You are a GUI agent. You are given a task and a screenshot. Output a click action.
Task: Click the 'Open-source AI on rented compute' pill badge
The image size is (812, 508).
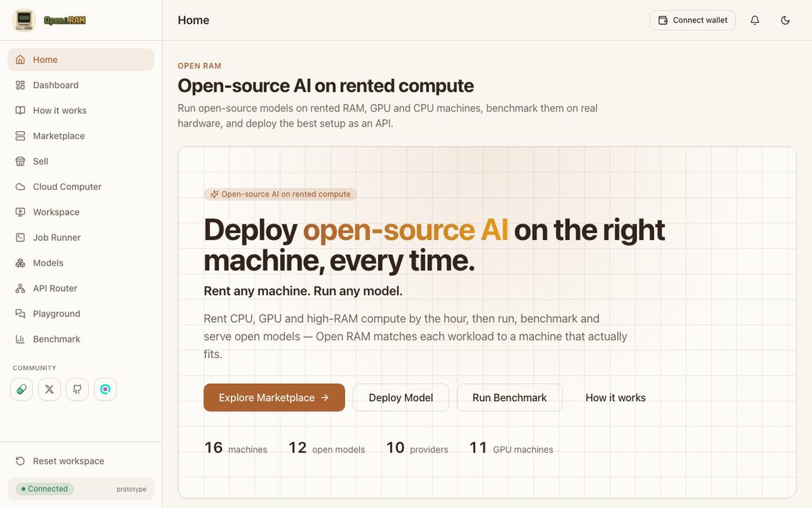pos(280,194)
